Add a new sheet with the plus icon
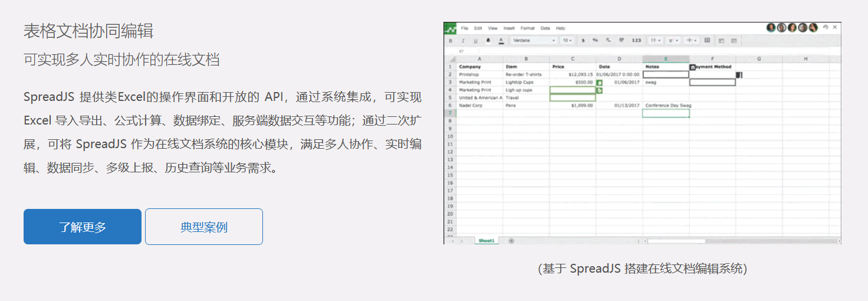The width and height of the screenshot is (868, 301). coord(511,241)
